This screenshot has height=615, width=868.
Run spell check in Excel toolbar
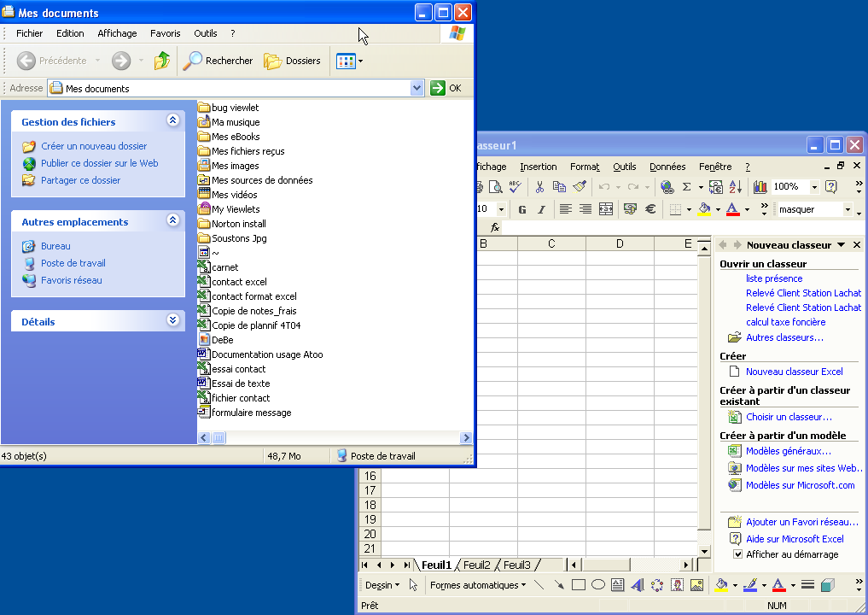516,187
